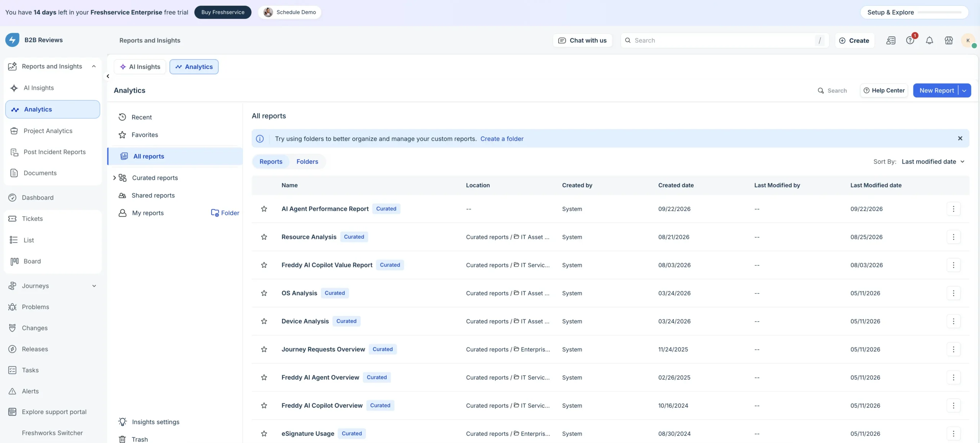Favorite the AI Agent Performance Report

[264, 209]
